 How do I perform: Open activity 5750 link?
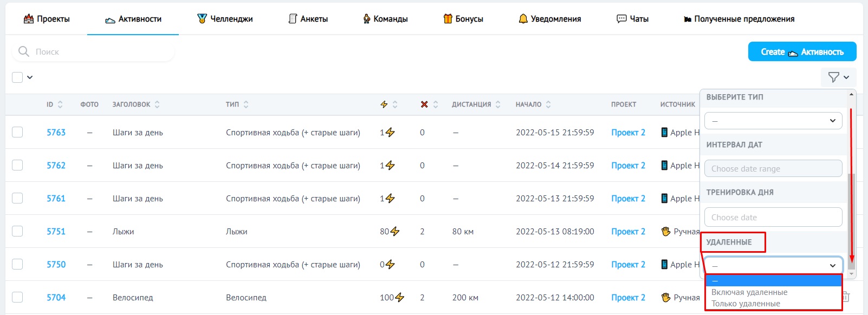tap(56, 264)
